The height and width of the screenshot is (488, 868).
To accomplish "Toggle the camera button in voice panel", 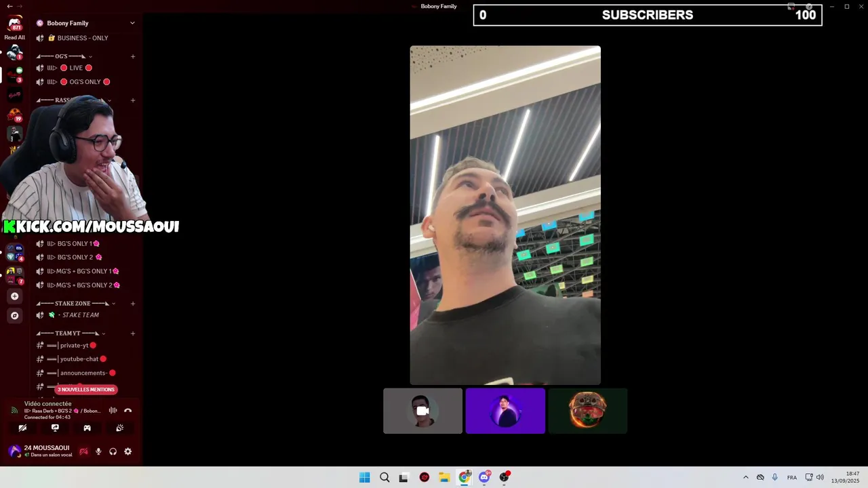I will point(22,428).
